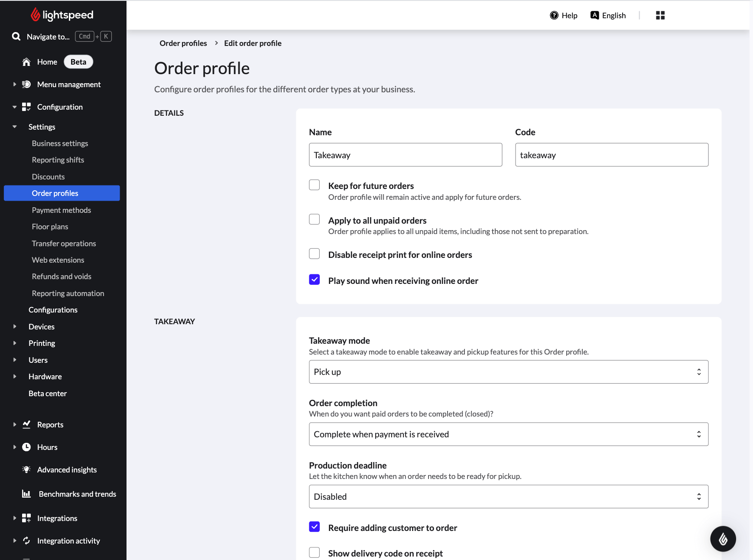Enable Keep for future orders checkbox
This screenshot has width=753, height=560.
(x=315, y=186)
